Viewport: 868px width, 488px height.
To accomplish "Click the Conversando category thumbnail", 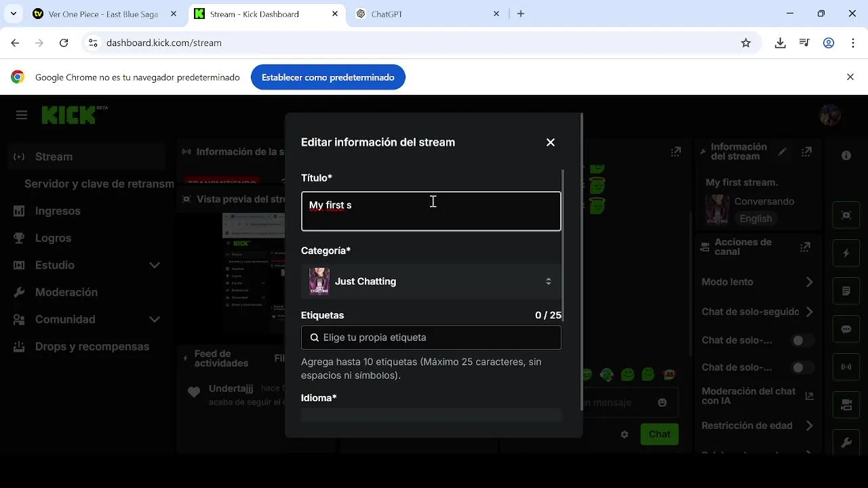I will coord(717,209).
